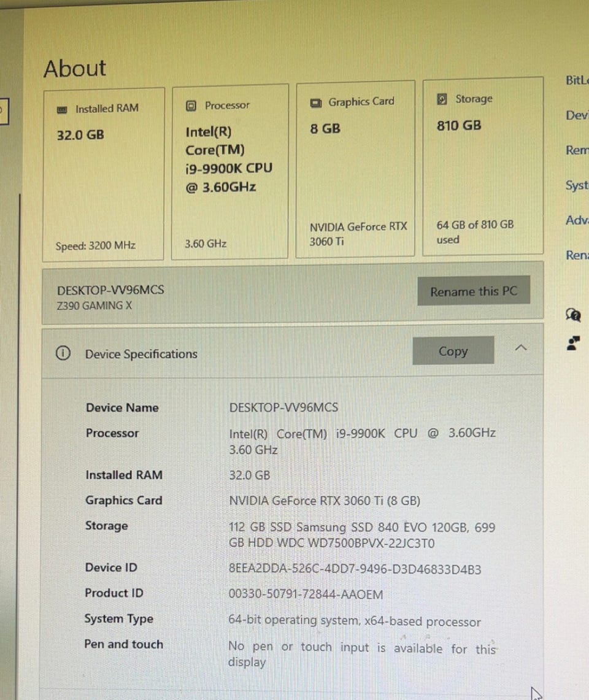Click the Processor value in specifications list

pyautogui.click(x=362, y=441)
